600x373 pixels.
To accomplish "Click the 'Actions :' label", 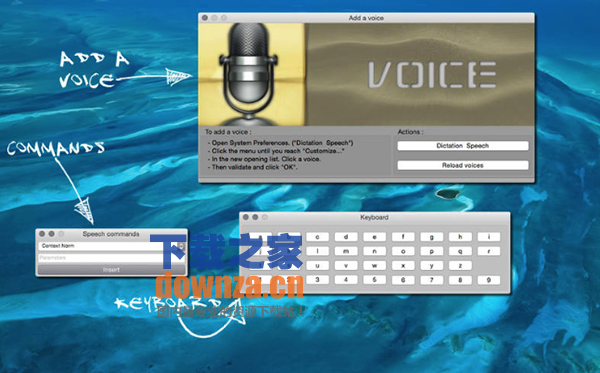I will tap(411, 132).
